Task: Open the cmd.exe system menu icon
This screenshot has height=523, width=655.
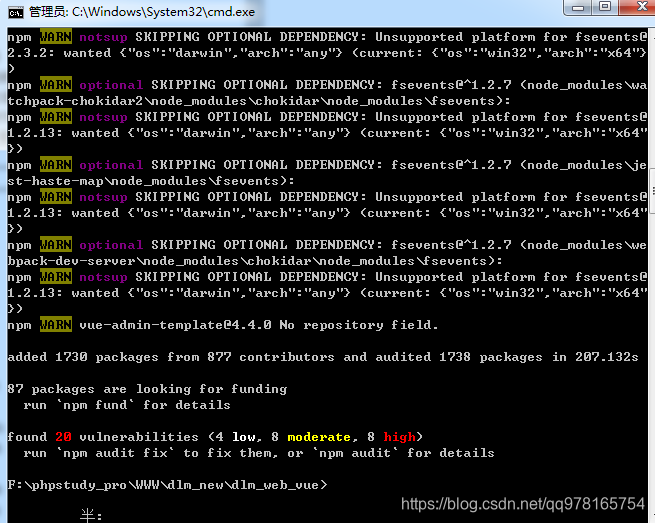Action: tap(15, 13)
